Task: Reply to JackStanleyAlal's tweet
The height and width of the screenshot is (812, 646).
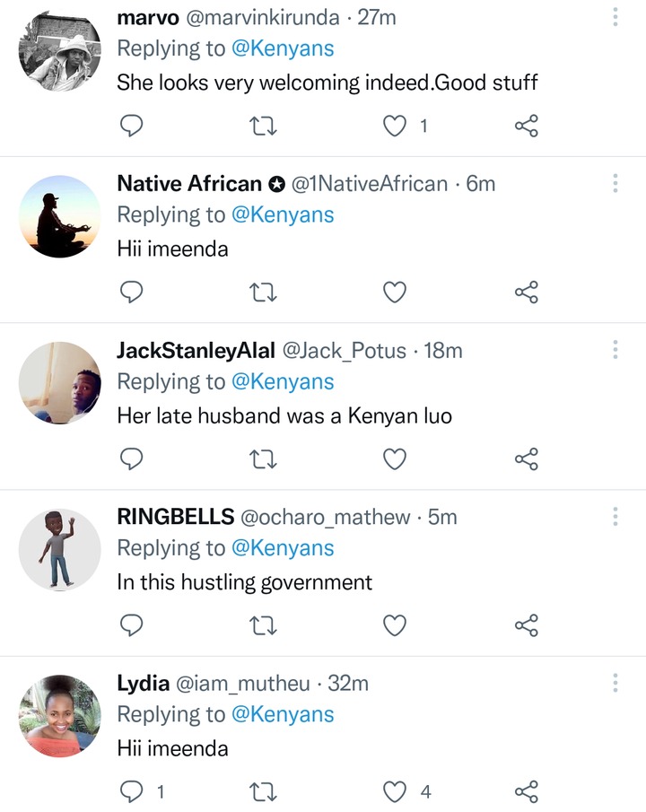Action: [132, 459]
